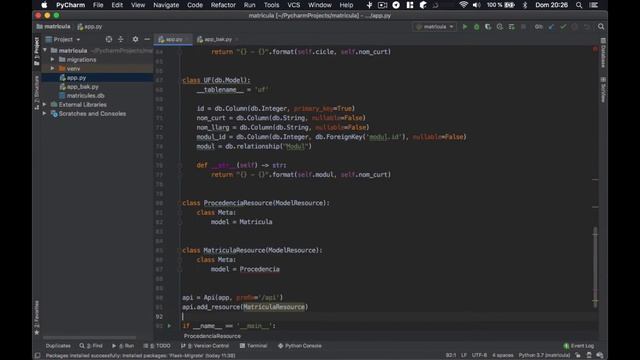Image resolution: width=640 pixels, height=360 pixels.
Task: Click the stop process icon in toolbar
Action: tap(523, 27)
